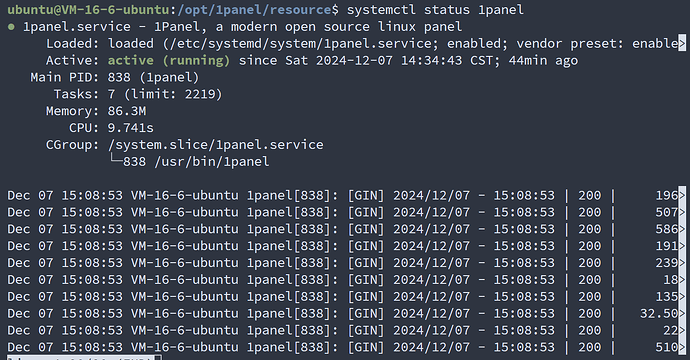Image resolution: width=690 pixels, height=360 pixels.
Task: Click the pager status line at the bottom
Action: point(84,358)
